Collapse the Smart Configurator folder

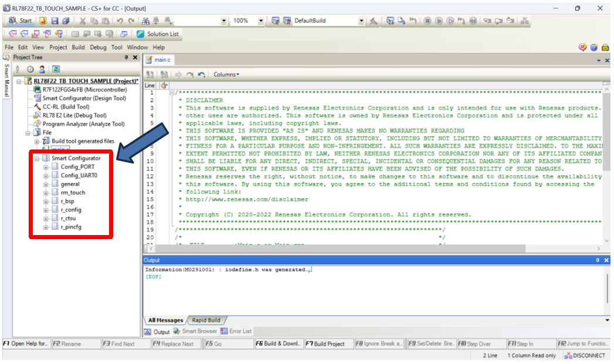38,158
